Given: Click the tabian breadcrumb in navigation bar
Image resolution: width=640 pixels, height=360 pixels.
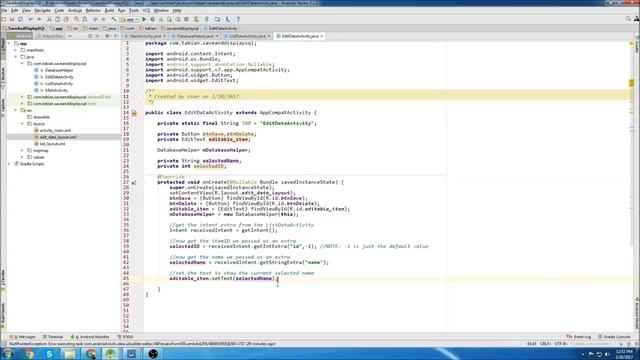Looking at the screenshot, I should tap(148, 29).
